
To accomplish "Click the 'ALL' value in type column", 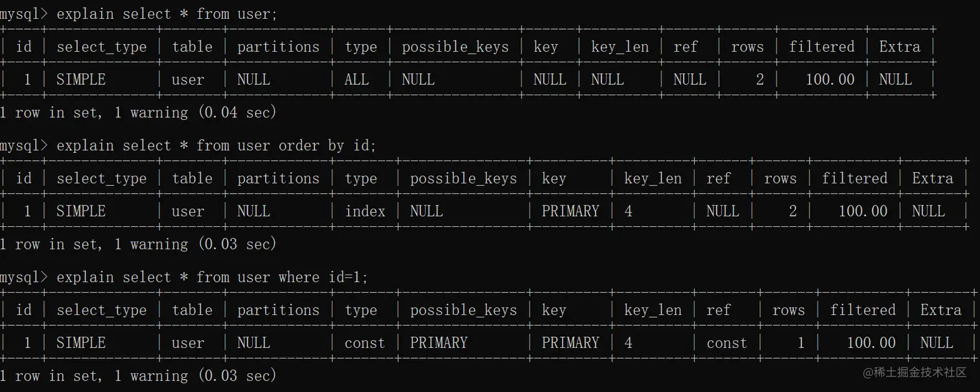I will point(356,79).
